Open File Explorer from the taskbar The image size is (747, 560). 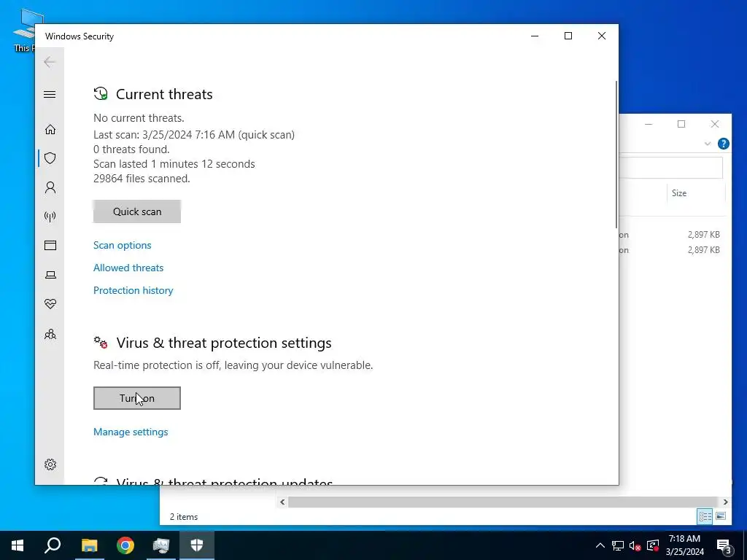pos(89,545)
